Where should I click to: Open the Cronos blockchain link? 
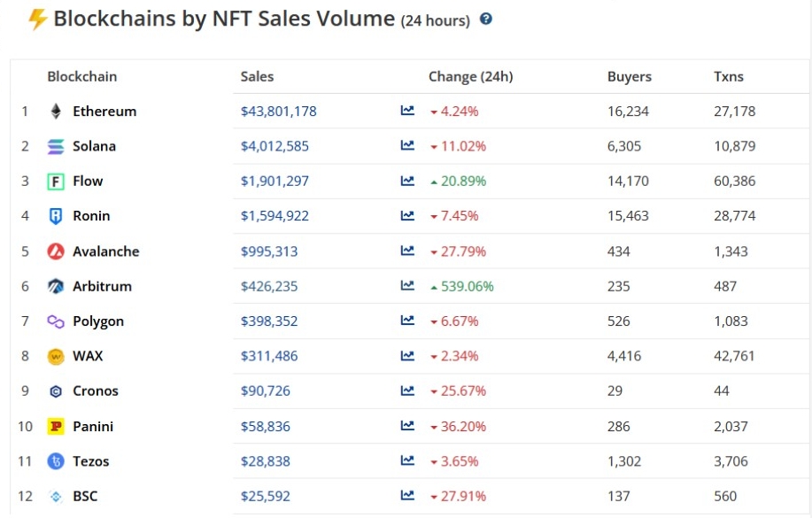[x=96, y=391]
